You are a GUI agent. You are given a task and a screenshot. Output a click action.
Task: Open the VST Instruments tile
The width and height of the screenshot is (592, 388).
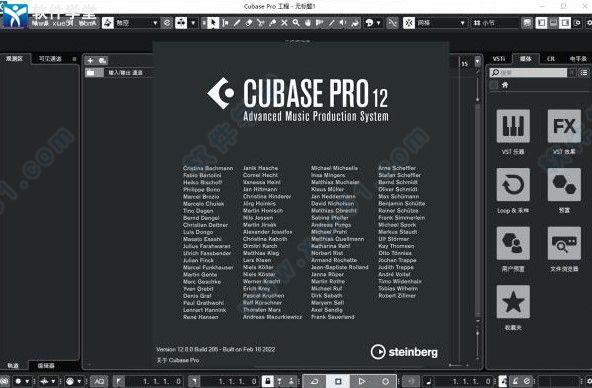[x=513, y=126]
